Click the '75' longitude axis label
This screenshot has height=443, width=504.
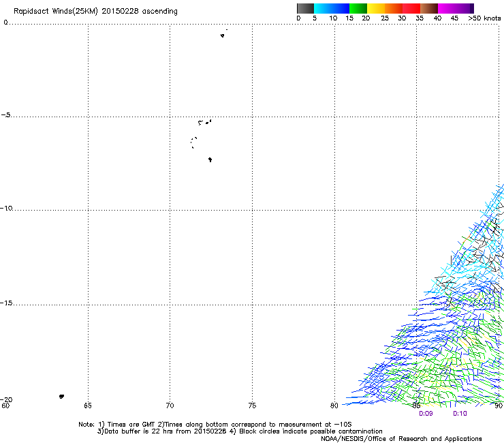click(x=252, y=406)
